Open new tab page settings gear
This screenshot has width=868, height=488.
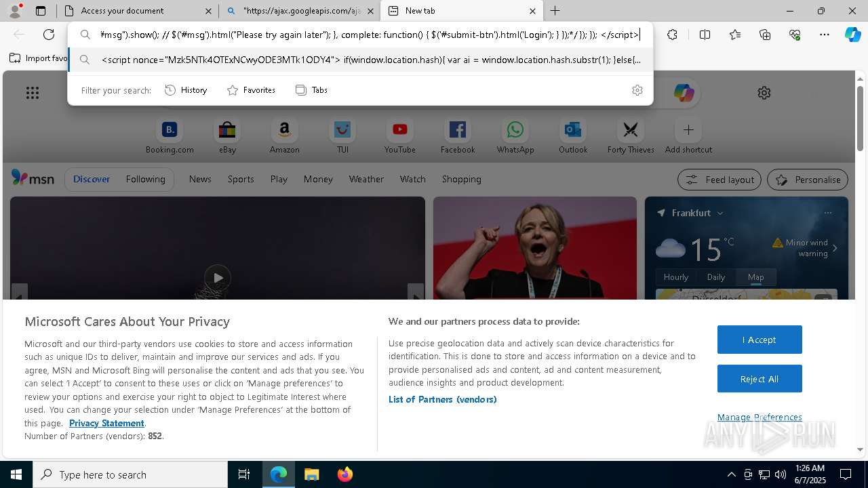click(x=764, y=93)
